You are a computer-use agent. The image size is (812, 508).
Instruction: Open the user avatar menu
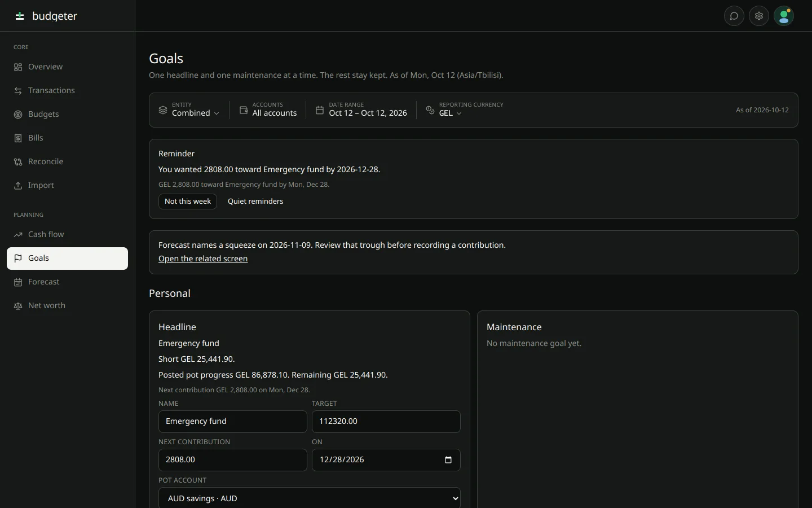pyautogui.click(x=784, y=16)
